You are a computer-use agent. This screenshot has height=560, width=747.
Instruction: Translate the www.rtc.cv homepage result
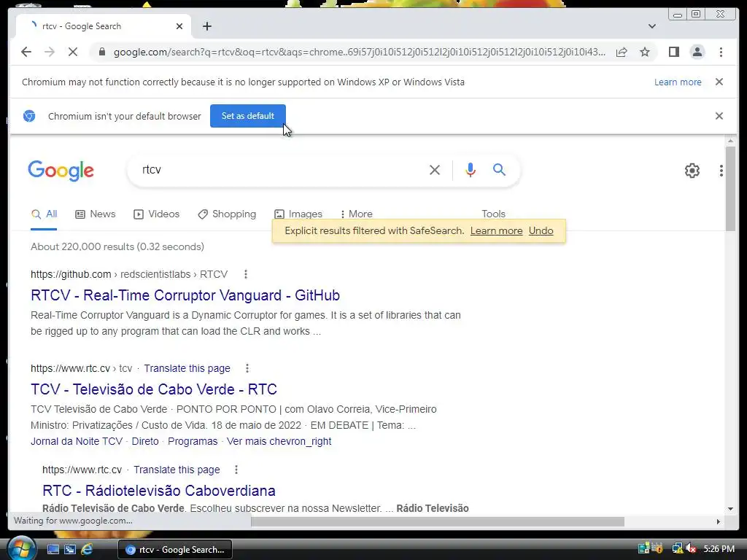point(177,470)
